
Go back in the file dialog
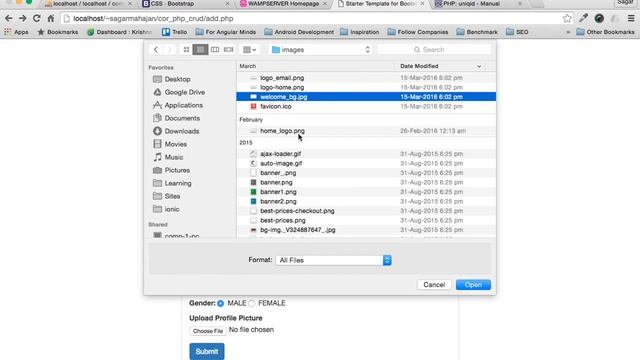pos(156,49)
